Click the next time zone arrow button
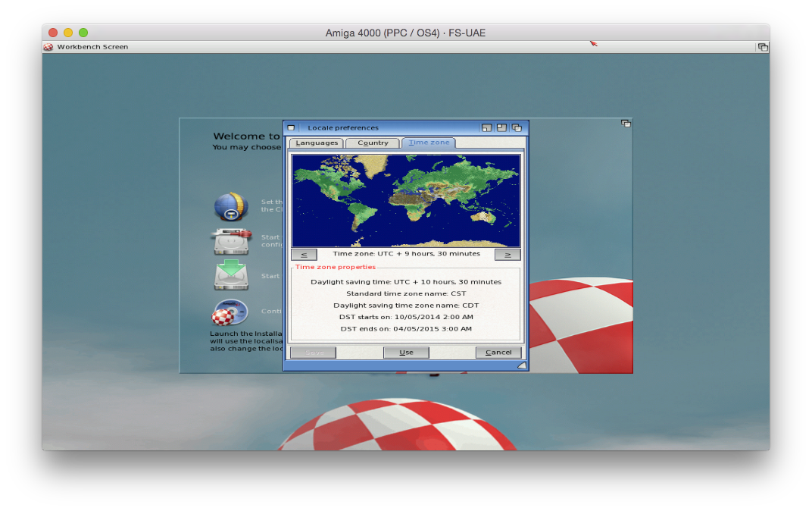This screenshot has height=511, width=812. click(507, 255)
